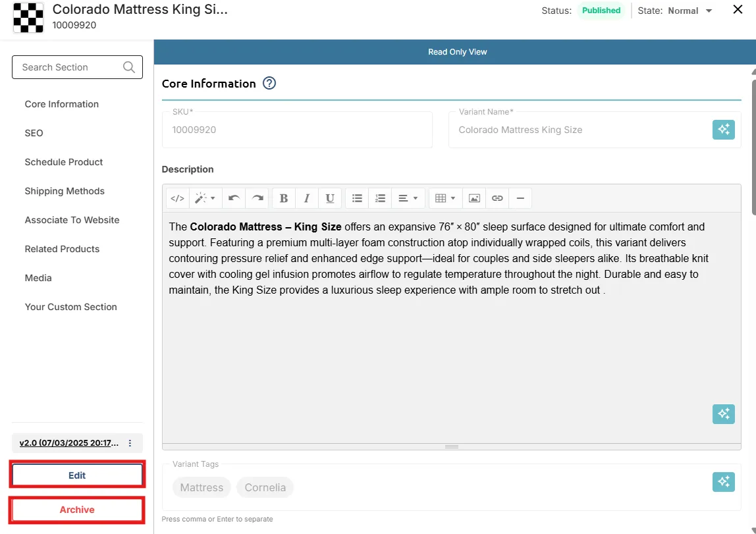Click the checkered product thumbnail
The height and width of the screenshot is (534, 756).
(28, 17)
